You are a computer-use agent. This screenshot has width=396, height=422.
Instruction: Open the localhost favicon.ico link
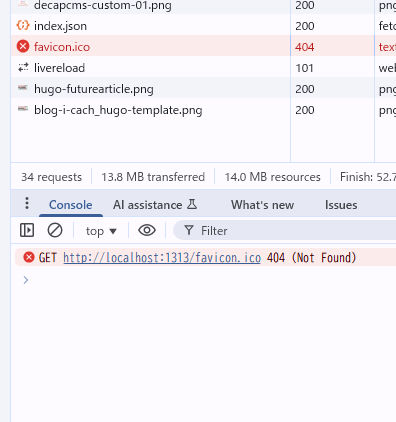click(x=162, y=258)
